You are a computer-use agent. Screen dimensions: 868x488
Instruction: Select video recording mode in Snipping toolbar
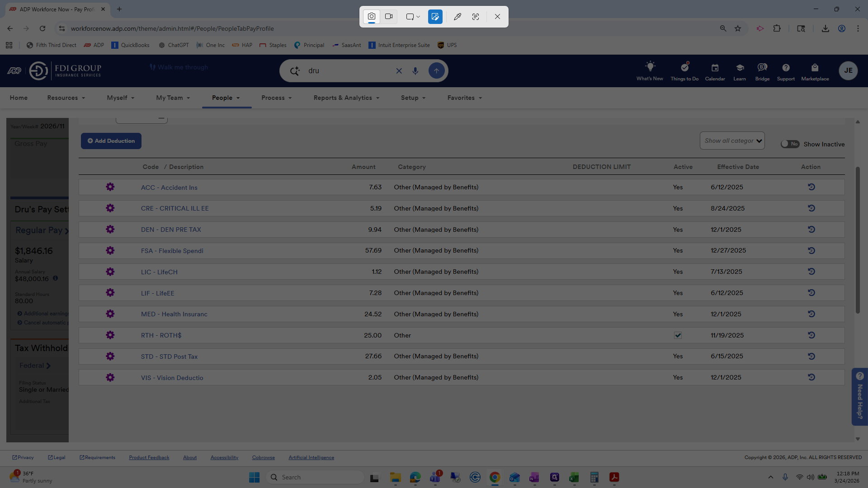389,17
